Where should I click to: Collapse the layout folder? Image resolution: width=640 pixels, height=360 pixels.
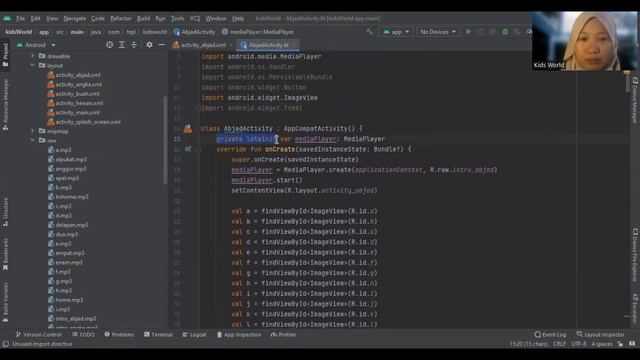33,65
